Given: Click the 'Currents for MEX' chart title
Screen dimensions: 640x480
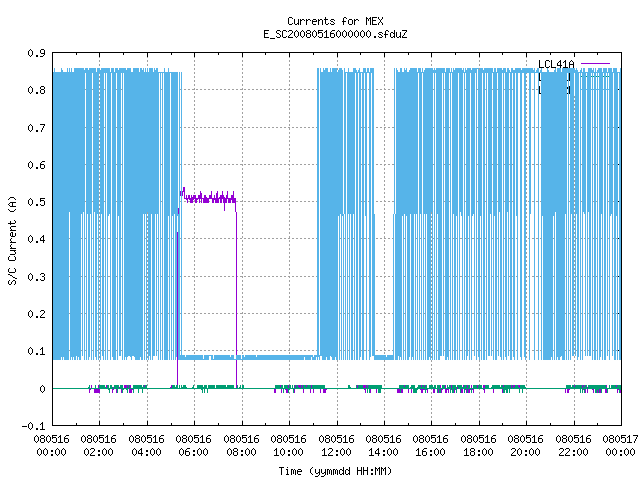Looking at the screenshot, I should [335, 21].
